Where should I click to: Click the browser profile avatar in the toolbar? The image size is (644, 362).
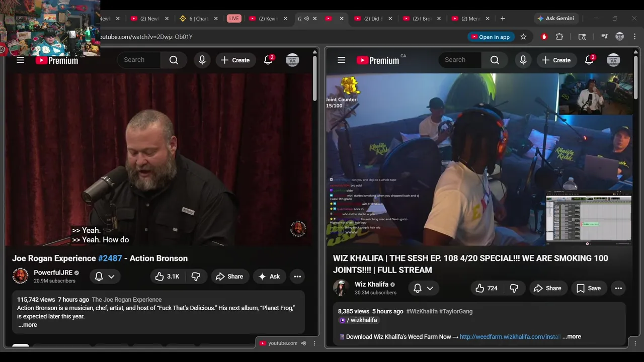620,37
